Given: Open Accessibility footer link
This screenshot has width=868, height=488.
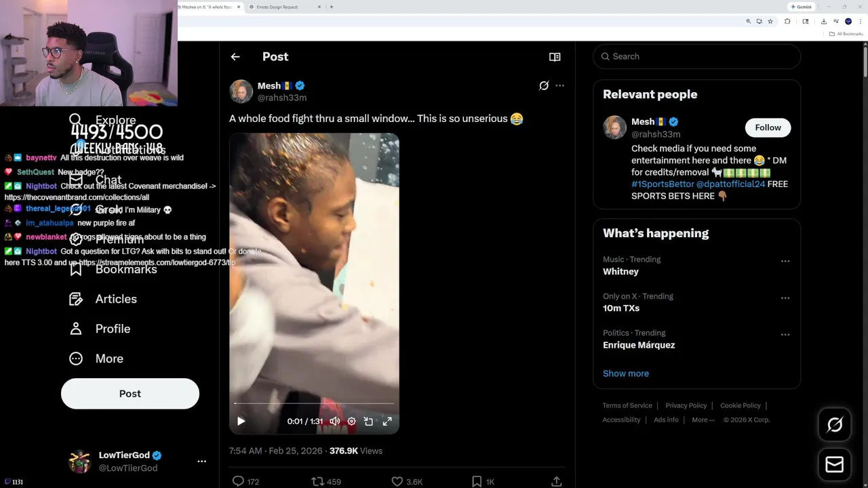Looking at the screenshot, I should 621,420.
